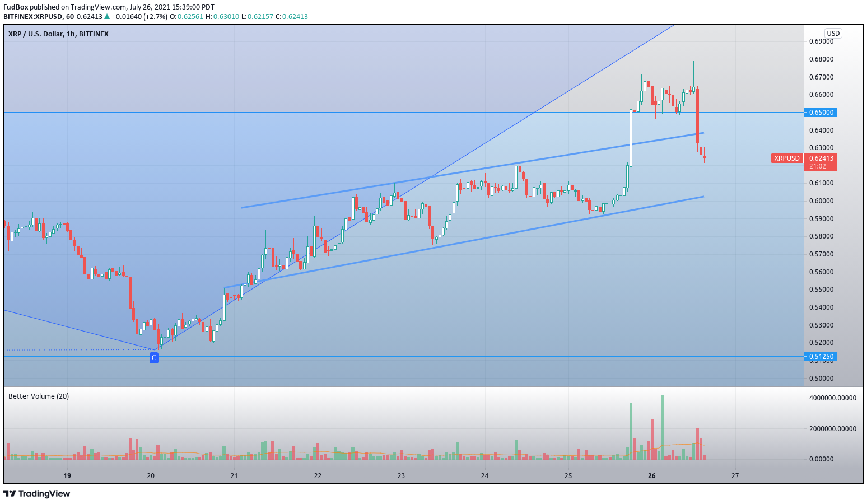Click the TradingView logo

pos(37,493)
